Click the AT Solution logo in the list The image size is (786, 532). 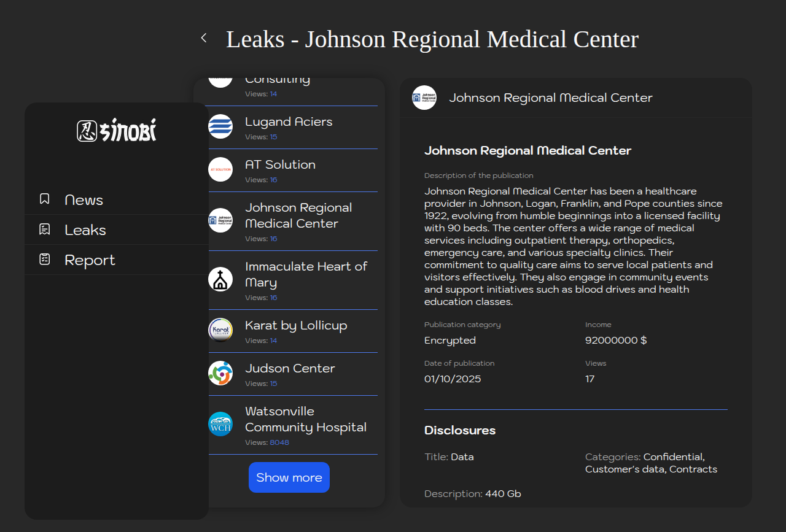tap(220, 169)
